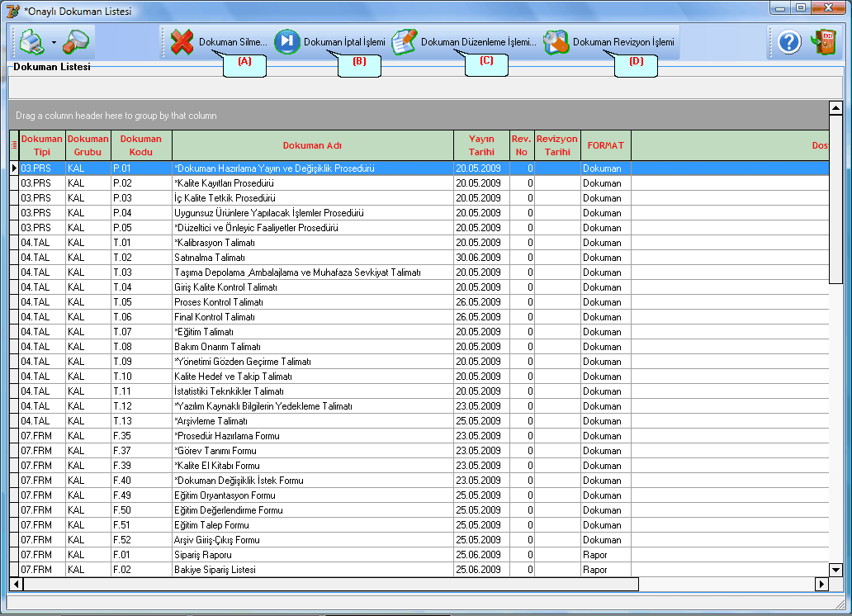Viewport: 852px width, 616px height.
Task: Click document code F.01 cell
Action: 141,555
